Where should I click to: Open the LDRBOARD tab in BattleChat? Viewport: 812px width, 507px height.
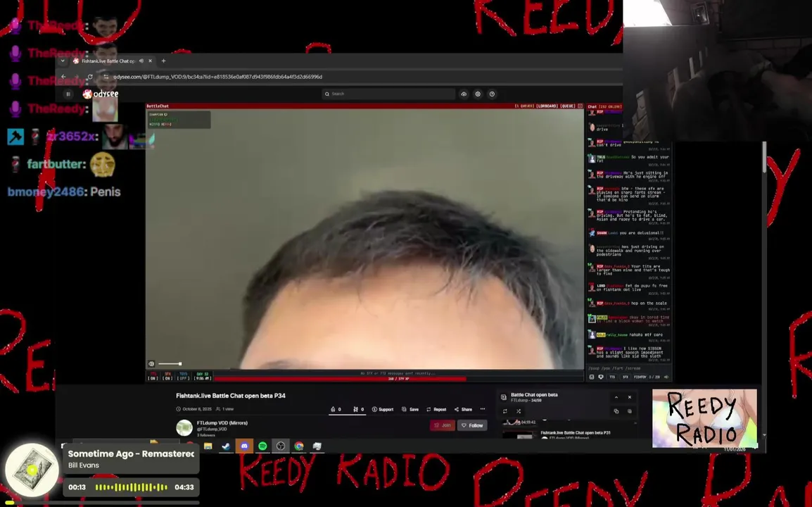pos(547,106)
